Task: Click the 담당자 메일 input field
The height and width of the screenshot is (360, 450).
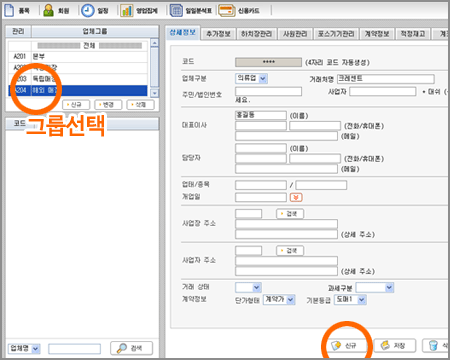Action: (286, 169)
